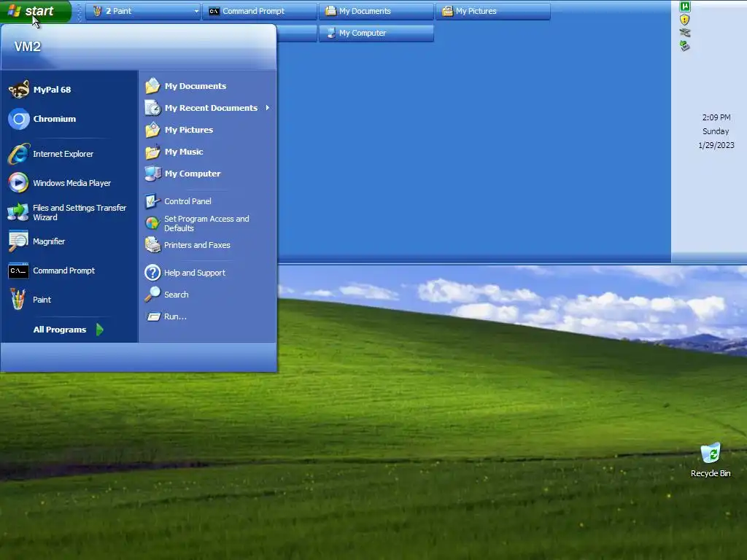Switch to My Documents taskbar window
Viewport: 747px width, 560px height.
tap(376, 11)
